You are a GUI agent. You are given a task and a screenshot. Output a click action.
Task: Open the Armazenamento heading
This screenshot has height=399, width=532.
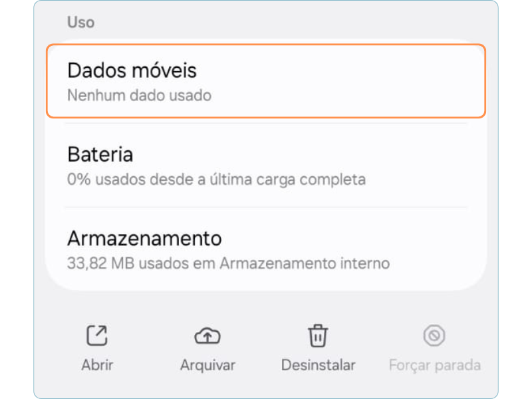pyautogui.click(x=144, y=238)
